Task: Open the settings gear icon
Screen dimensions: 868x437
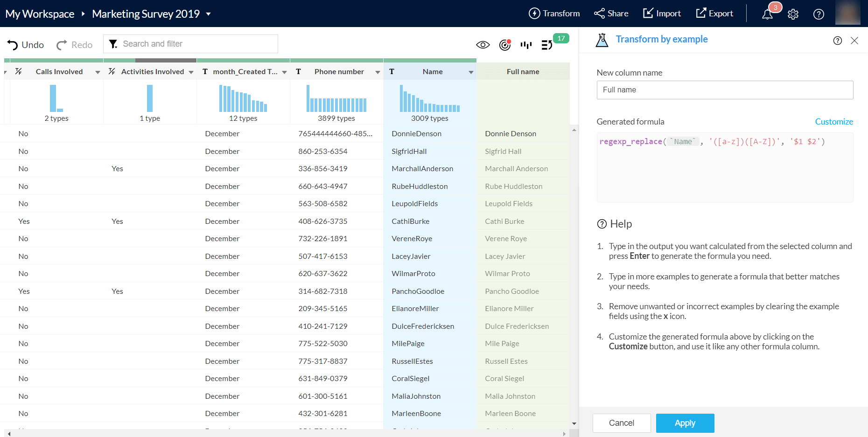Action: pyautogui.click(x=793, y=14)
